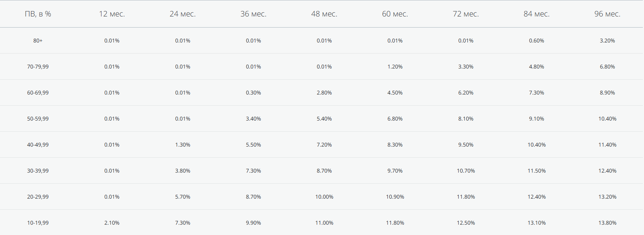Click the 48 мес. column header
Screen dimensions: 644x235
tap(324, 14)
